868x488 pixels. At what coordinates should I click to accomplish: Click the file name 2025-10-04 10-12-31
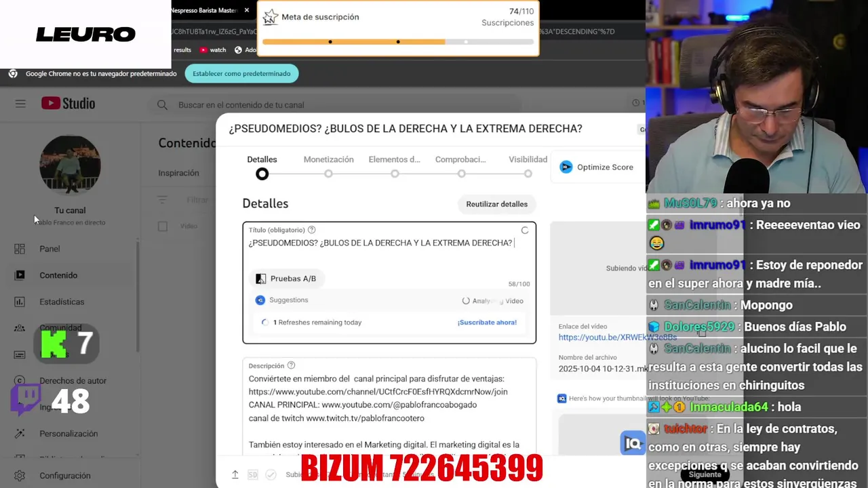(x=602, y=369)
